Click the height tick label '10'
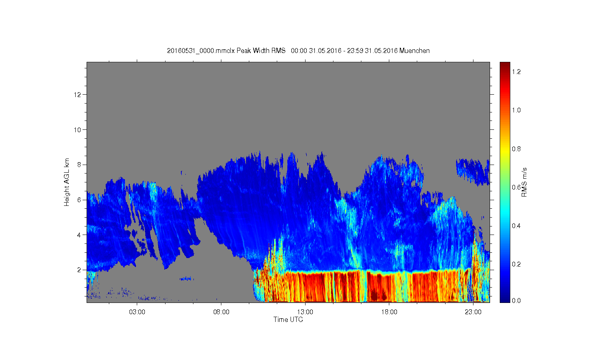This screenshot has width=607, height=364. coord(78,130)
